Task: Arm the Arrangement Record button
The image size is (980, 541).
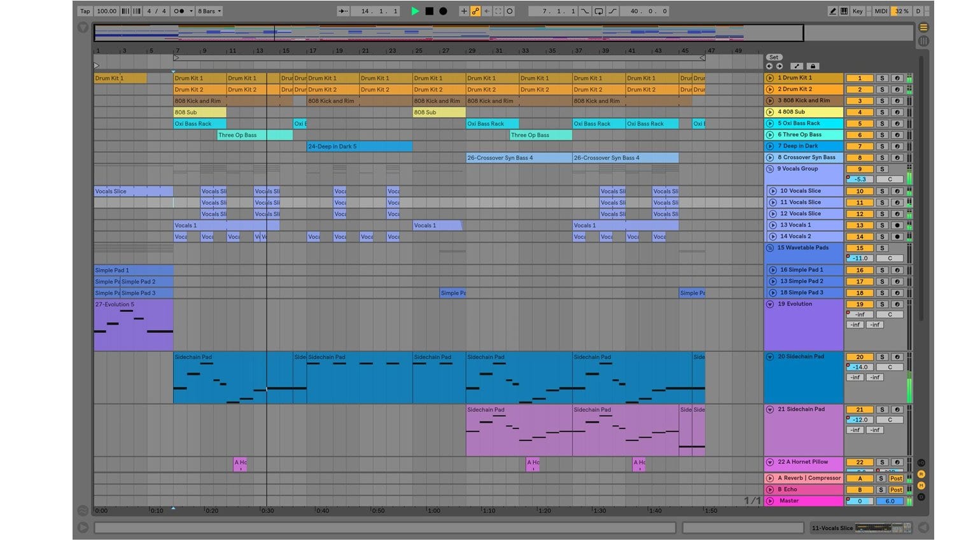Action: [444, 11]
